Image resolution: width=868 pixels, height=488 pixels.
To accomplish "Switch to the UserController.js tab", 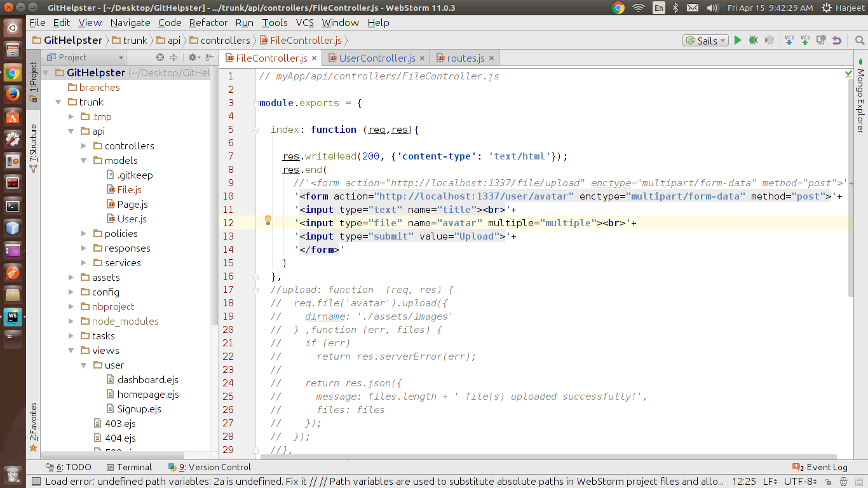I will pyautogui.click(x=377, y=58).
